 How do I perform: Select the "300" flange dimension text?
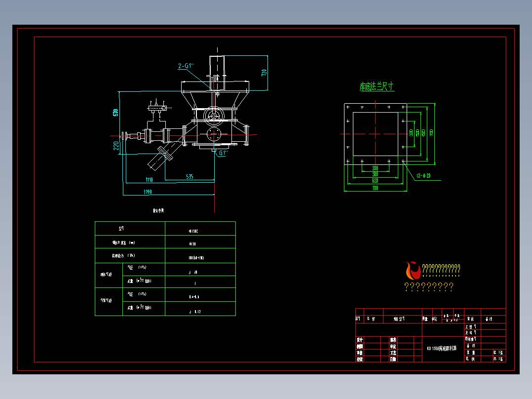tap(375, 168)
